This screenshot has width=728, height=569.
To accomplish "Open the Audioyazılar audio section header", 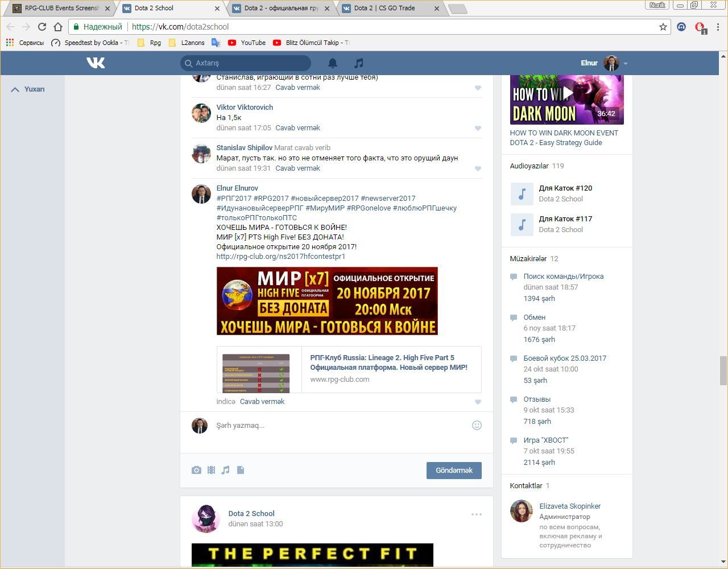I will click(x=529, y=166).
